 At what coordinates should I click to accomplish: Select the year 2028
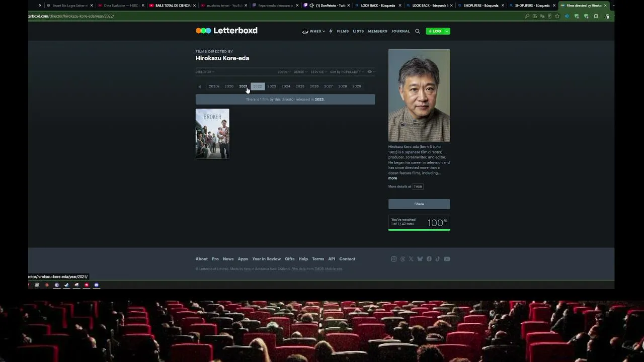point(343,86)
